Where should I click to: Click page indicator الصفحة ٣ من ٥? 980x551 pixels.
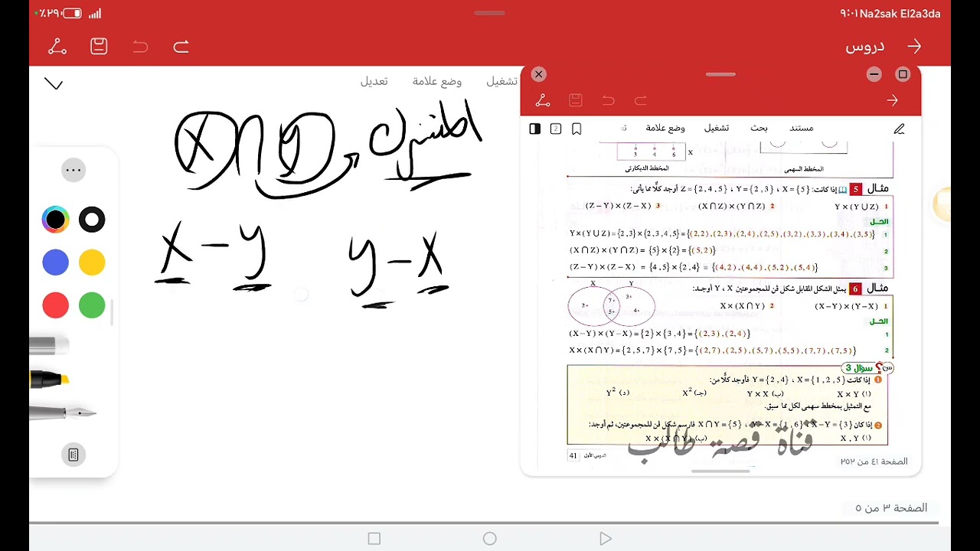click(x=891, y=508)
